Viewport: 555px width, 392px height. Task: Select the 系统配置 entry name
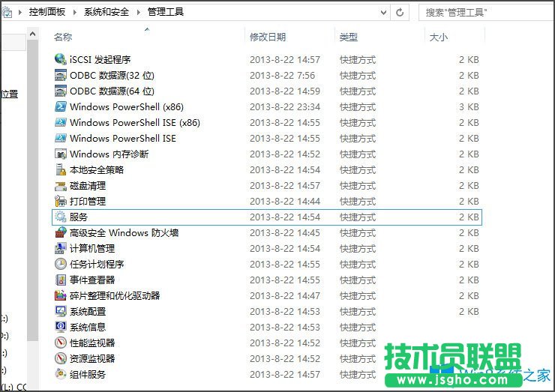(88, 311)
